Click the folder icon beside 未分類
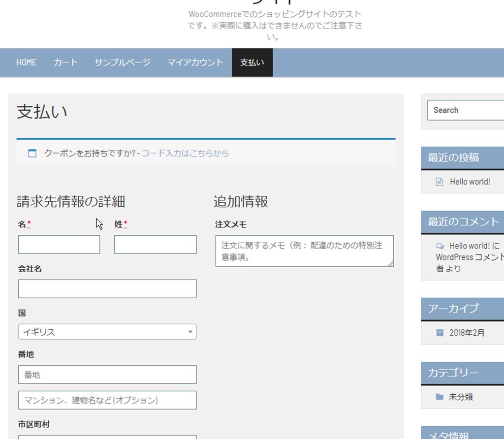The height and width of the screenshot is (439, 504). click(440, 397)
